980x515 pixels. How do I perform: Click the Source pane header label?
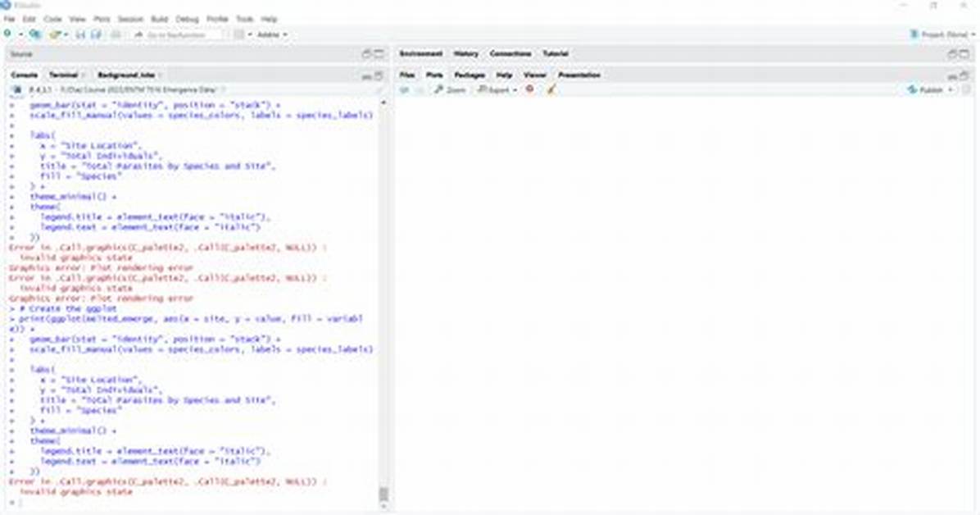click(20, 54)
